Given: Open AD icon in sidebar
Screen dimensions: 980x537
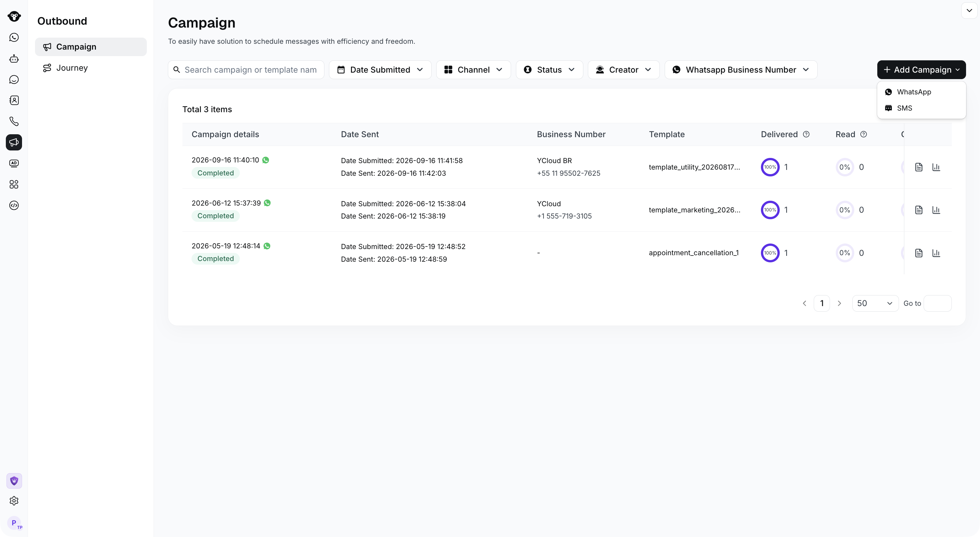Looking at the screenshot, I should tap(14, 163).
